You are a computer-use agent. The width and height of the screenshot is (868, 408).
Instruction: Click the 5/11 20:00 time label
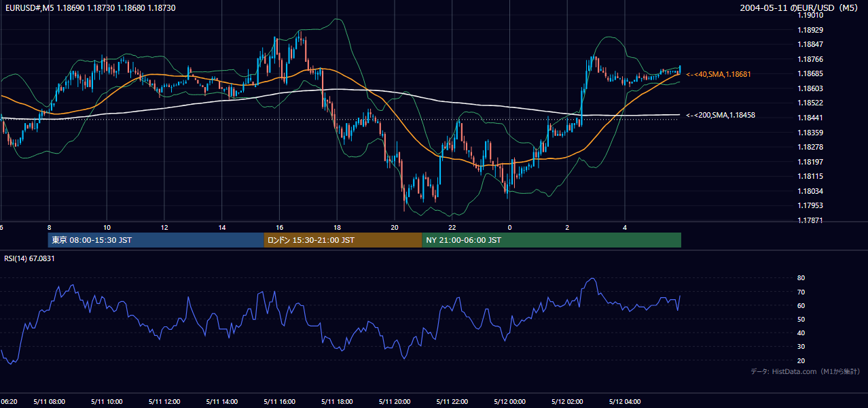point(395,402)
